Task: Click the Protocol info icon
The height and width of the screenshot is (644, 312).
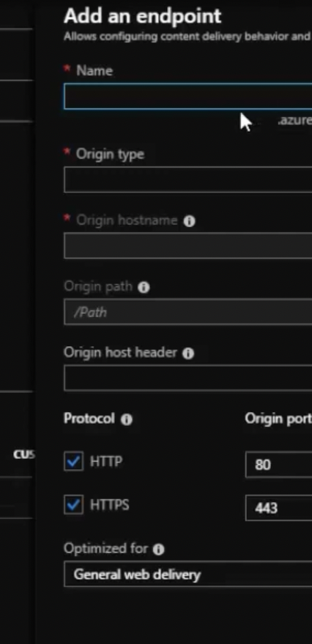Action: click(x=127, y=419)
